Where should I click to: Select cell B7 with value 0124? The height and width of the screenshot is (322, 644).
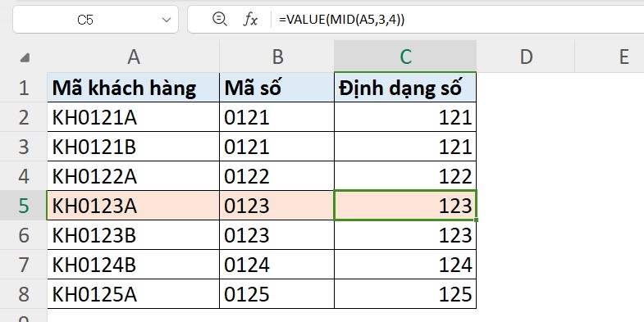(277, 265)
